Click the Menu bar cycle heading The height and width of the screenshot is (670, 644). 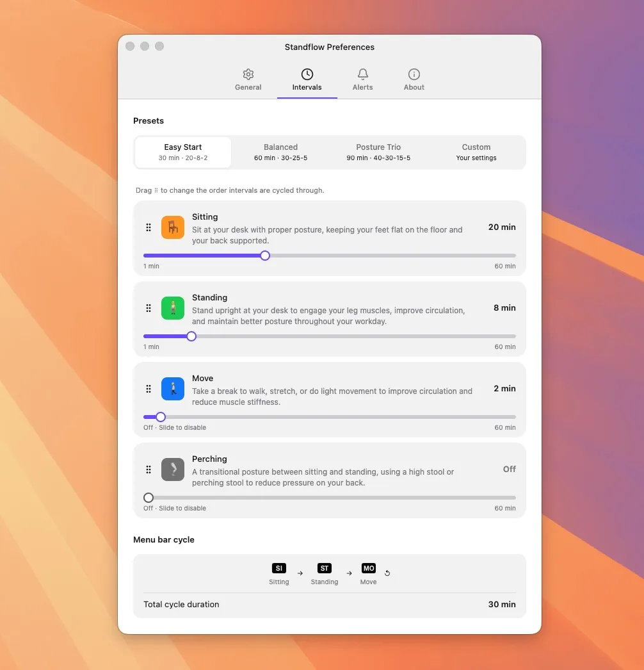164,540
